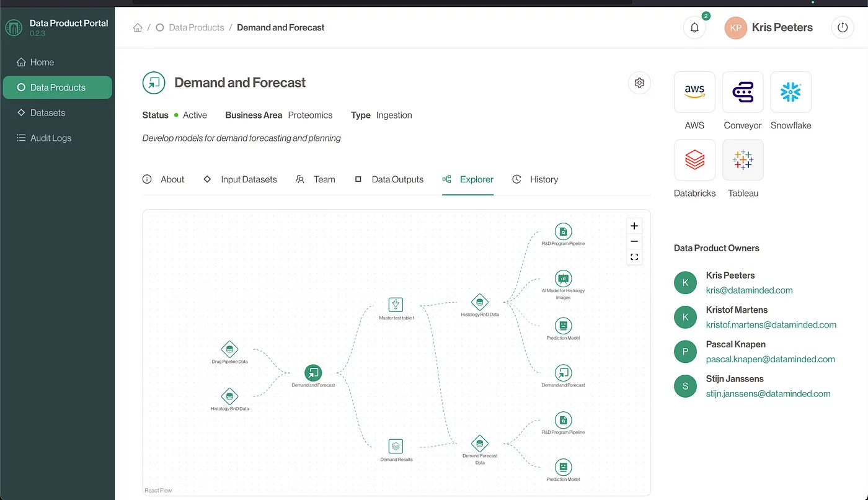Zoom in on the explorer graph
868x500 pixels.
click(634, 226)
